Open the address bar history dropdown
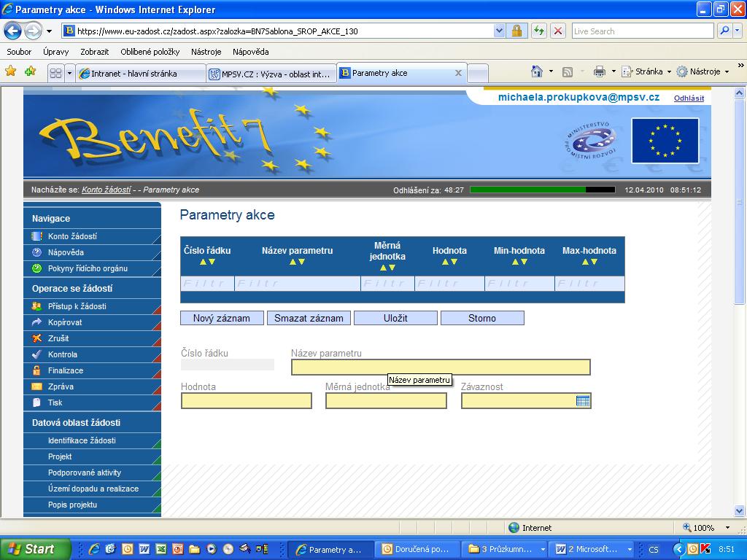 coord(499,31)
